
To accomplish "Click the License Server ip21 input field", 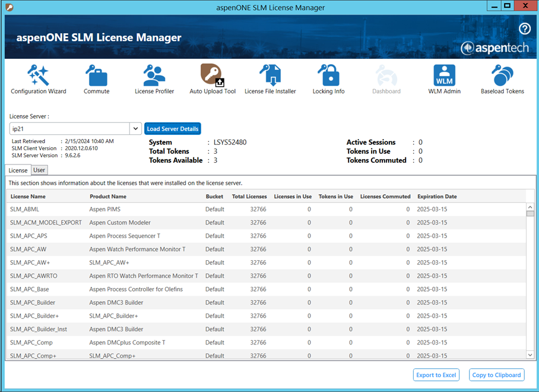I will [x=69, y=129].
